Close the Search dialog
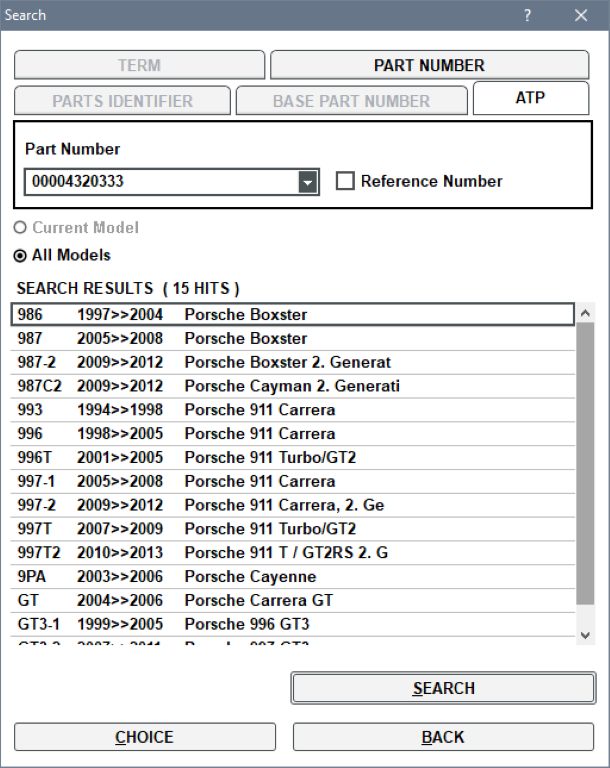Screen dimensions: 610x768 581,15
